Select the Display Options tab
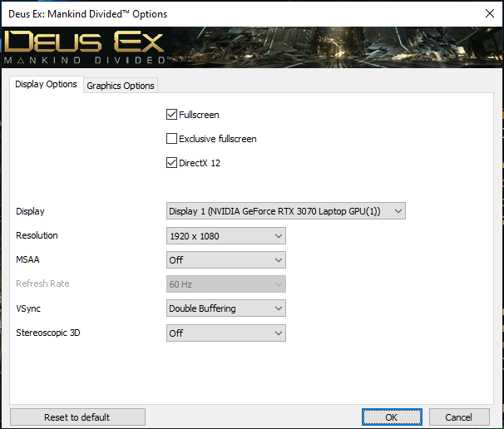The width and height of the screenshot is (504, 429). [x=46, y=85]
